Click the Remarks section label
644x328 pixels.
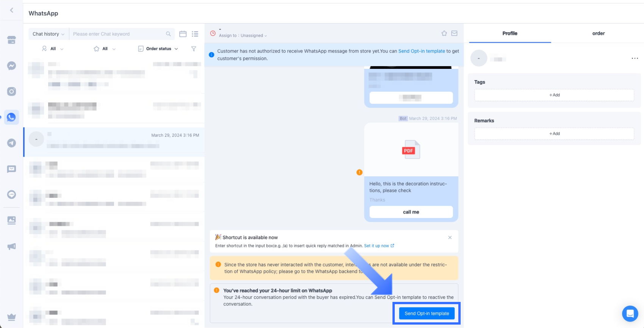click(x=484, y=121)
